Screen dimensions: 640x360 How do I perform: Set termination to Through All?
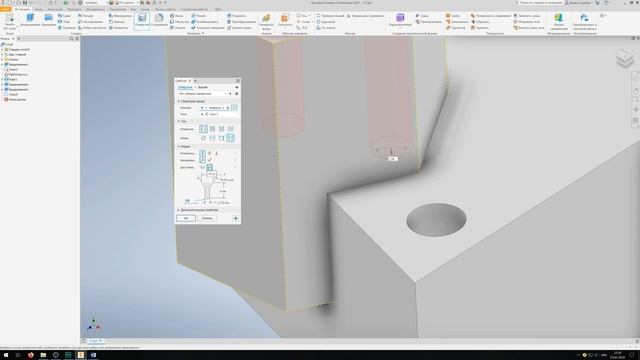(209, 153)
